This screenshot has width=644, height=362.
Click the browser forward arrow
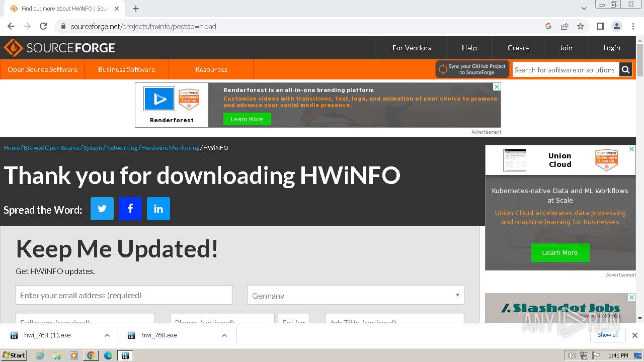pyautogui.click(x=27, y=26)
